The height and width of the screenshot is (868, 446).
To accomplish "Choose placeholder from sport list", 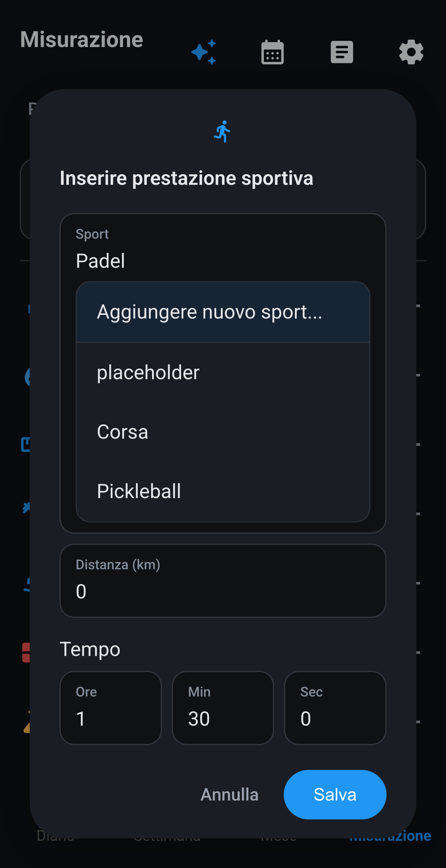I will pyautogui.click(x=223, y=372).
